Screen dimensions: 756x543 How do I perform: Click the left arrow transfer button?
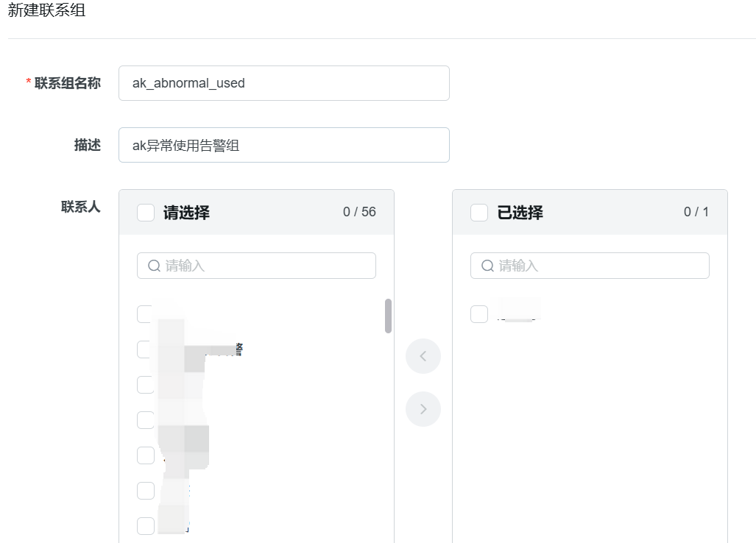[423, 357]
